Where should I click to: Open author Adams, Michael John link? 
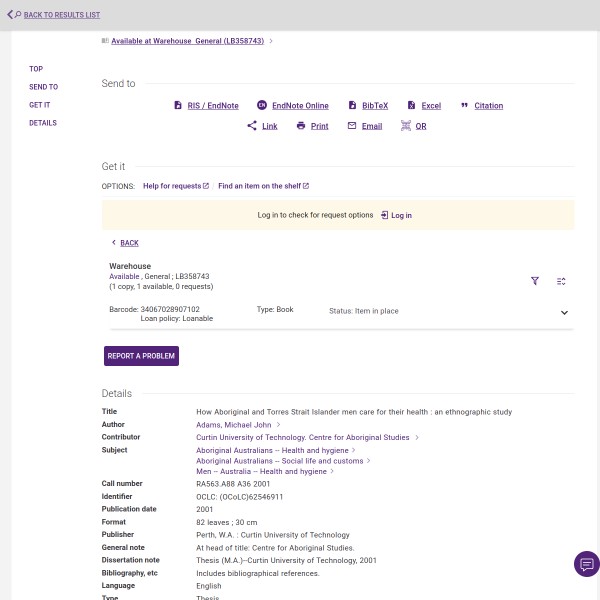click(234, 425)
